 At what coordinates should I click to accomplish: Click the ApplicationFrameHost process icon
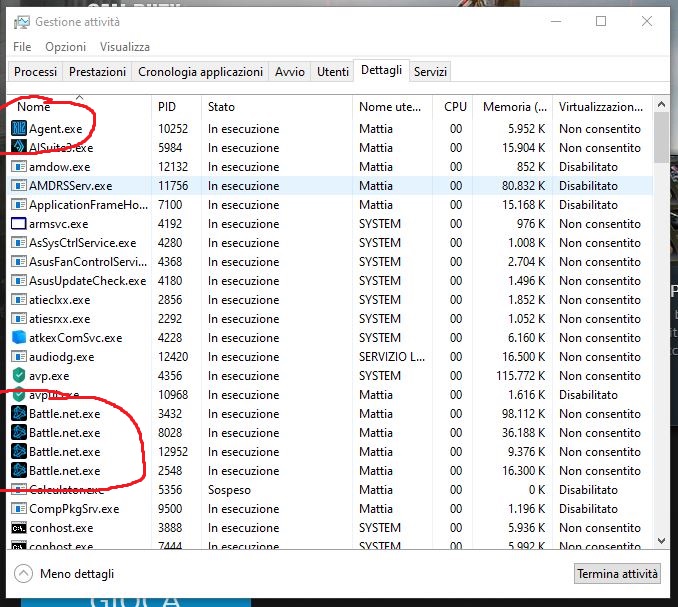click(x=19, y=204)
